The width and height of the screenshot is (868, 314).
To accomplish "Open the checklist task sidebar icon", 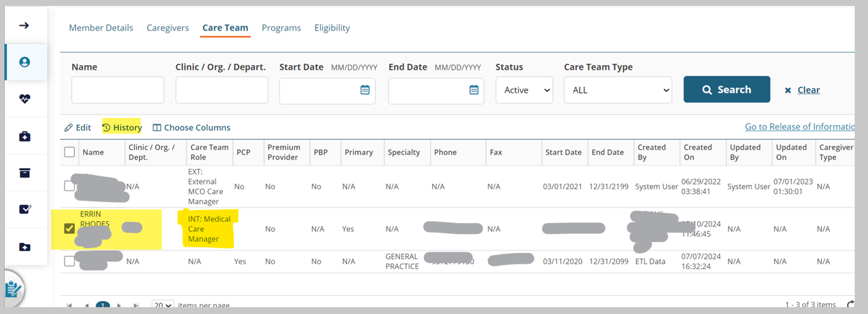I will tap(25, 210).
